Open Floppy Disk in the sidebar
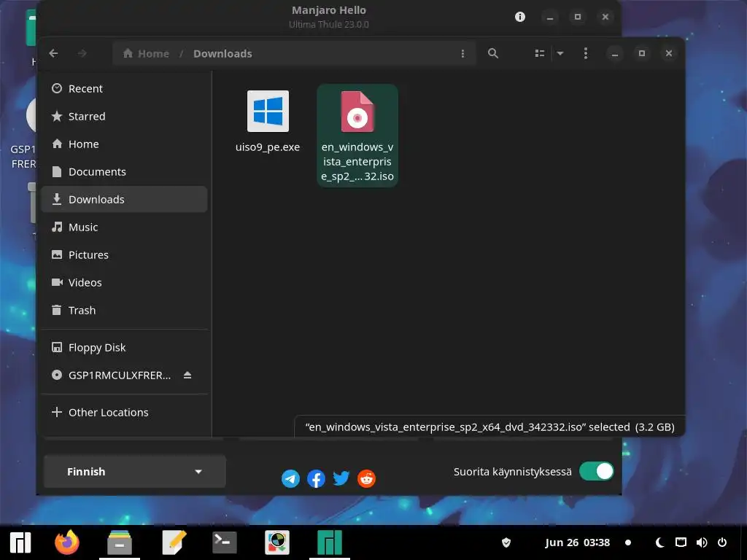The height and width of the screenshot is (560, 747). [124, 348]
